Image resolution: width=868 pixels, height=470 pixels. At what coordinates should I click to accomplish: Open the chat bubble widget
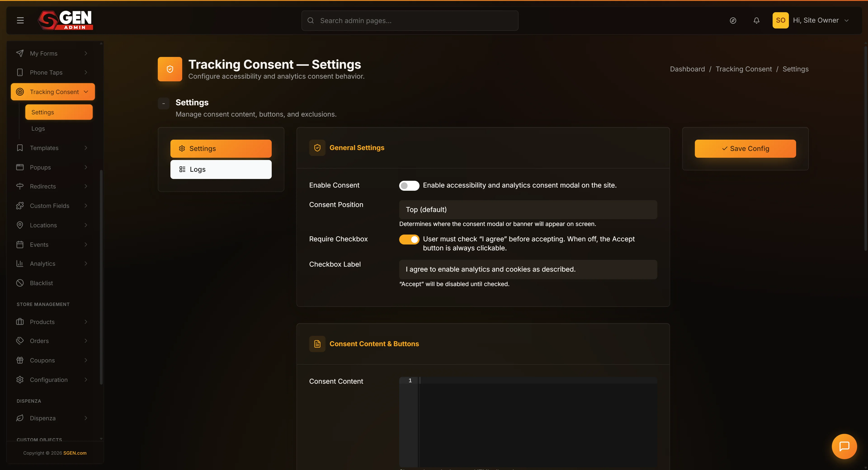844,446
